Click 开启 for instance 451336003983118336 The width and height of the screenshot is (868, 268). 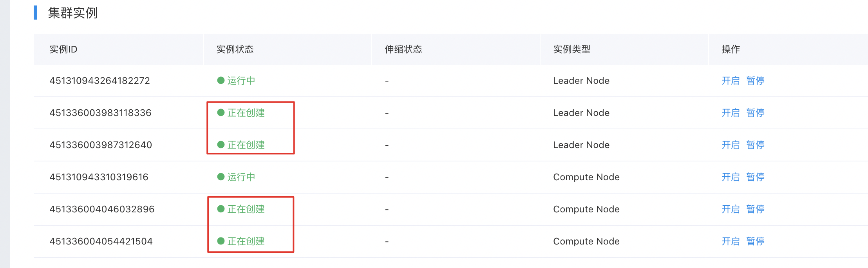coord(731,113)
